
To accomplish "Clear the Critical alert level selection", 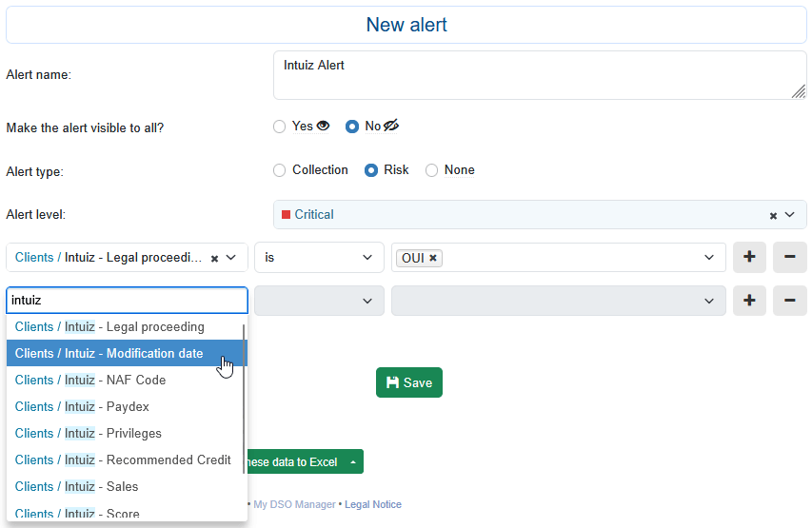I will click(x=773, y=216).
